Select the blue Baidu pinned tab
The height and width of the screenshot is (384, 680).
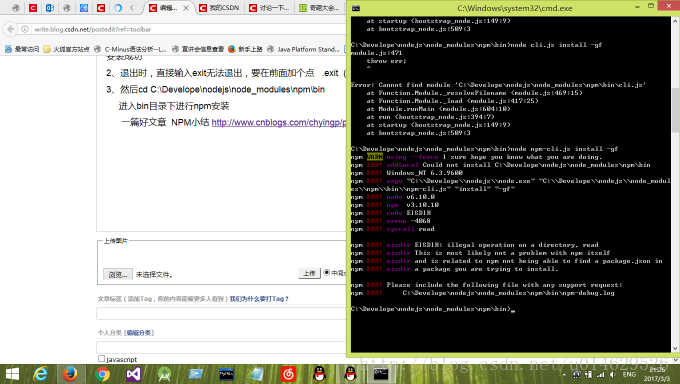pyautogui.click(x=84, y=8)
